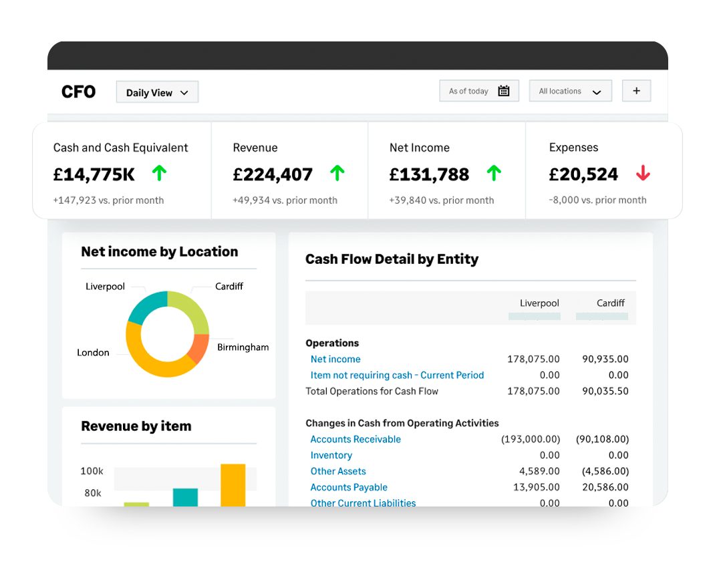Click green up arrow next to £224,407

[337, 173]
